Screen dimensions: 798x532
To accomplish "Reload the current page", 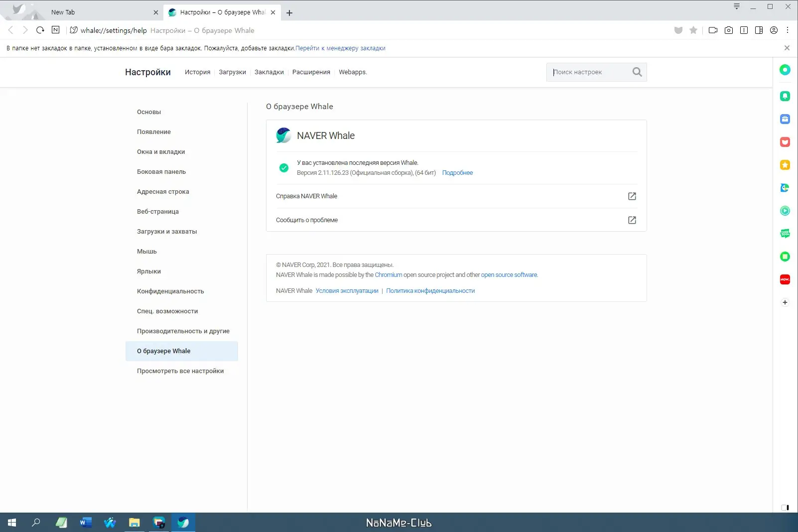I will 40,30.
